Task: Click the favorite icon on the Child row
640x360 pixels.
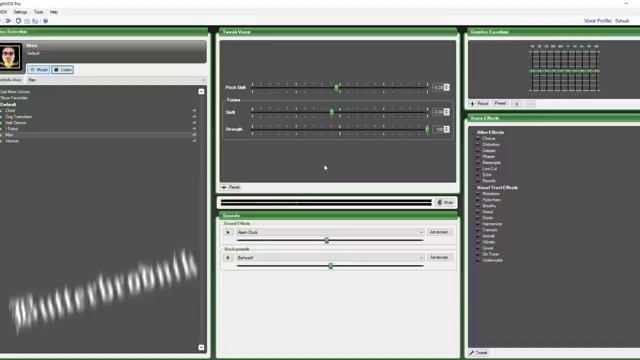Action: 194,111
